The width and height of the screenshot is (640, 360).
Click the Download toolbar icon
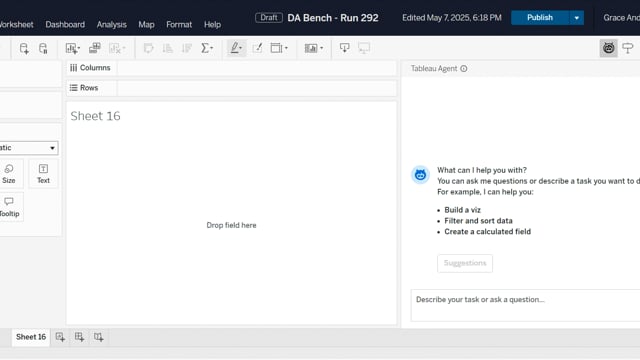point(344,48)
